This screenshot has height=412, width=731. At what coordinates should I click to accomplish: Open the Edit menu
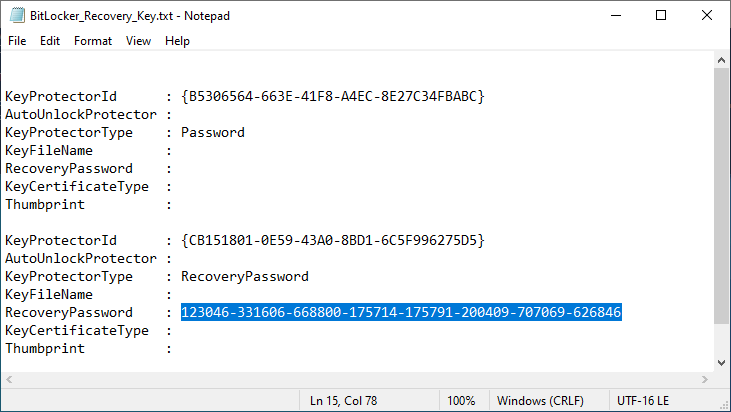pos(50,41)
